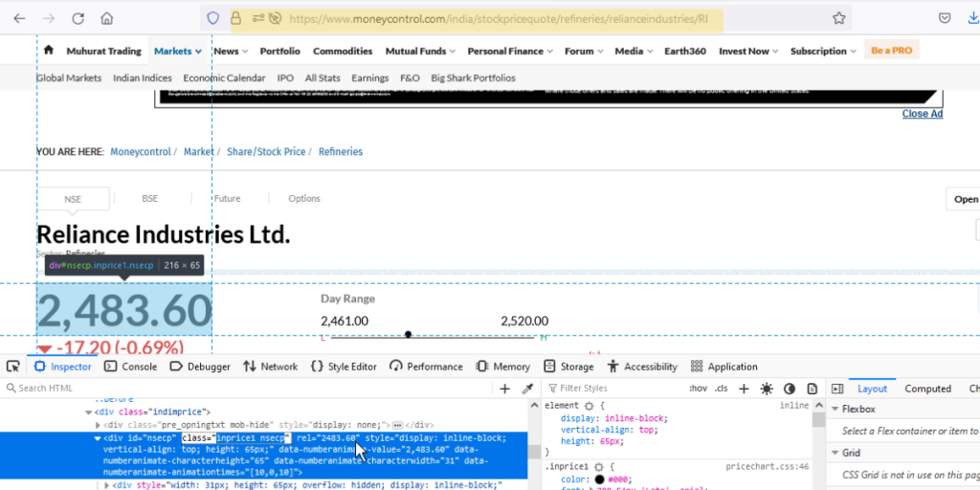Open the Earth360 menu item
Screen dimensions: 980x490
click(x=685, y=52)
